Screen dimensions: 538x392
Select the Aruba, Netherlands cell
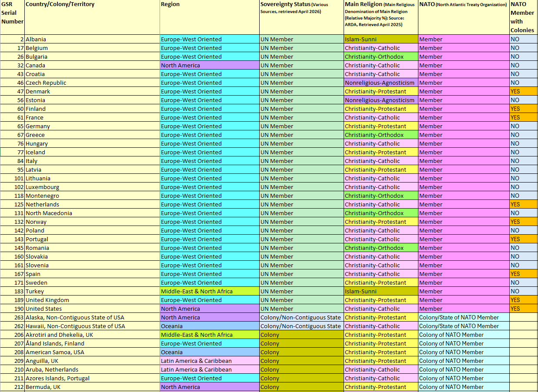(x=92, y=369)
